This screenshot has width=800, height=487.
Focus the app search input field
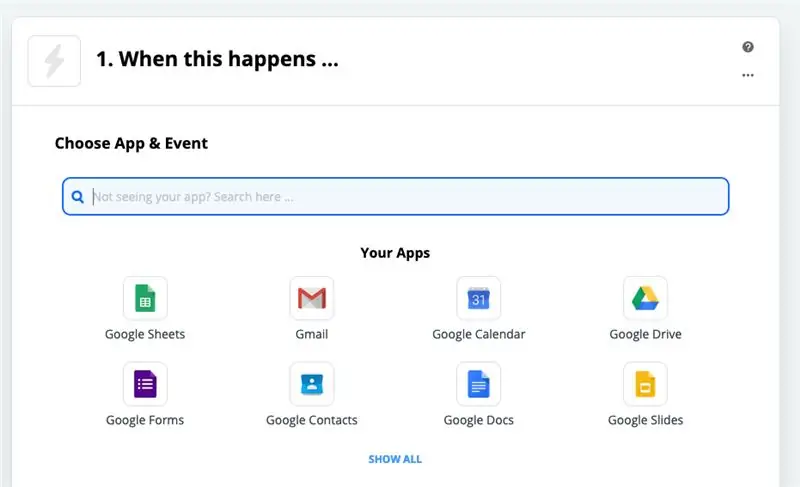click(x=395, y=196)
